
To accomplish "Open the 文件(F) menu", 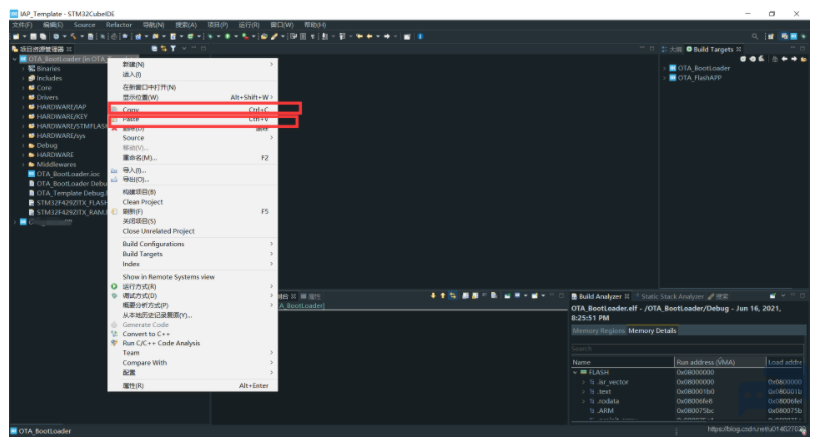I will point(22,24).
